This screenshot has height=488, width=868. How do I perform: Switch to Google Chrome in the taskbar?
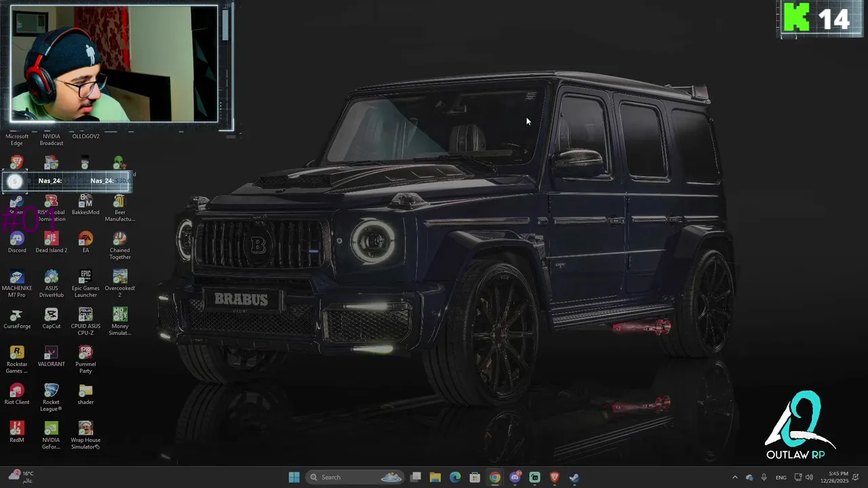[495, 477]
